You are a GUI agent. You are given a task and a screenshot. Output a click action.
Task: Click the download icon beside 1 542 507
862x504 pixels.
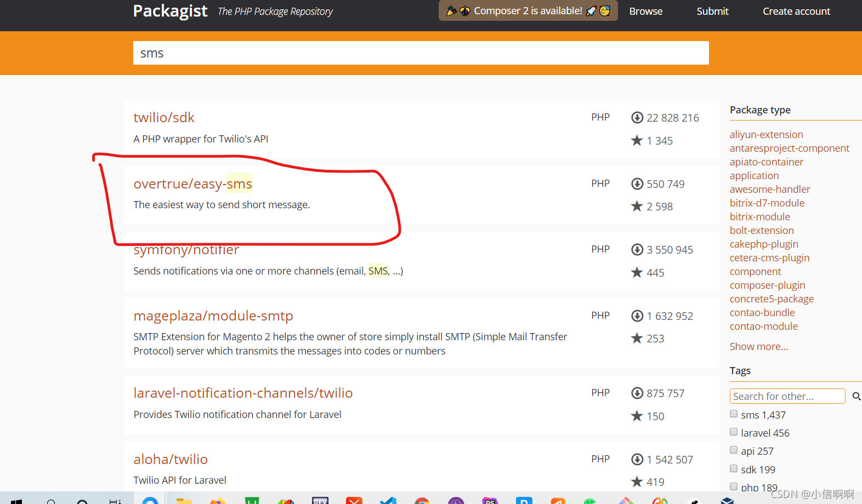637,460
